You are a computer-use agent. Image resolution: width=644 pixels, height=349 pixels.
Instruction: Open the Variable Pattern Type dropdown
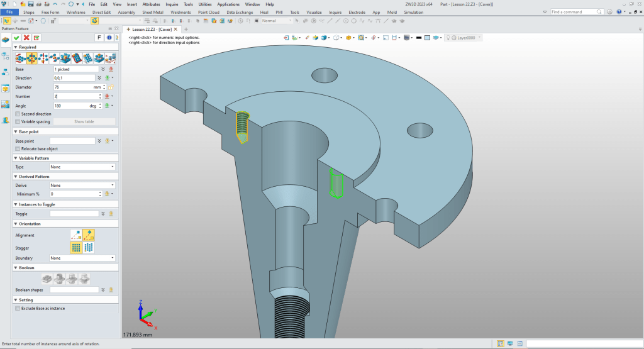coord(82,167)
